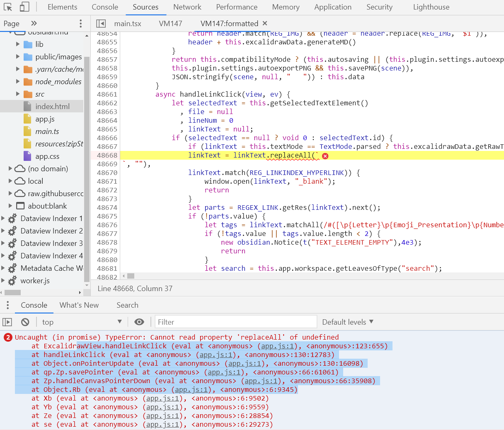
Task: Show more navigator tabs chevron
Action: (34, 23)
